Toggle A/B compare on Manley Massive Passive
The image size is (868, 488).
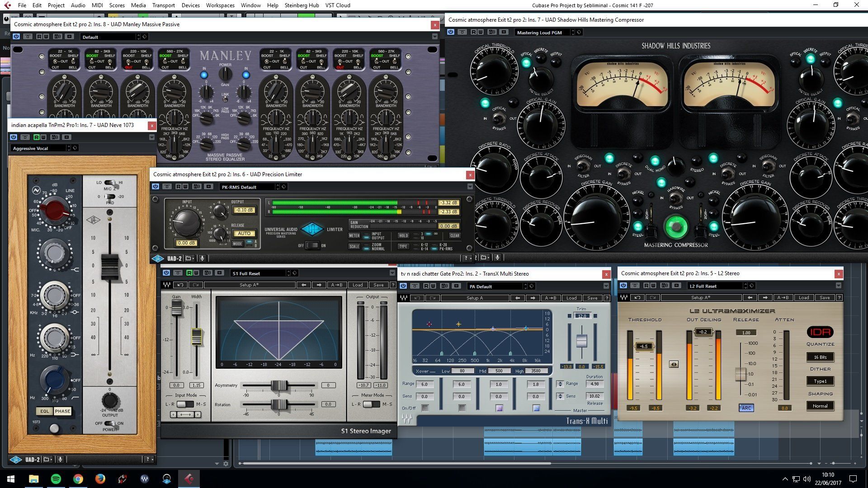57,37
